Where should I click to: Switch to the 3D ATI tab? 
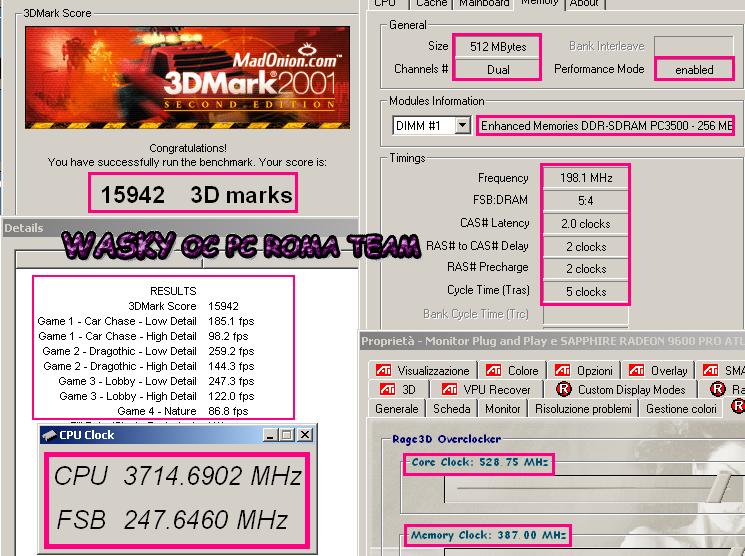(399, 390)
